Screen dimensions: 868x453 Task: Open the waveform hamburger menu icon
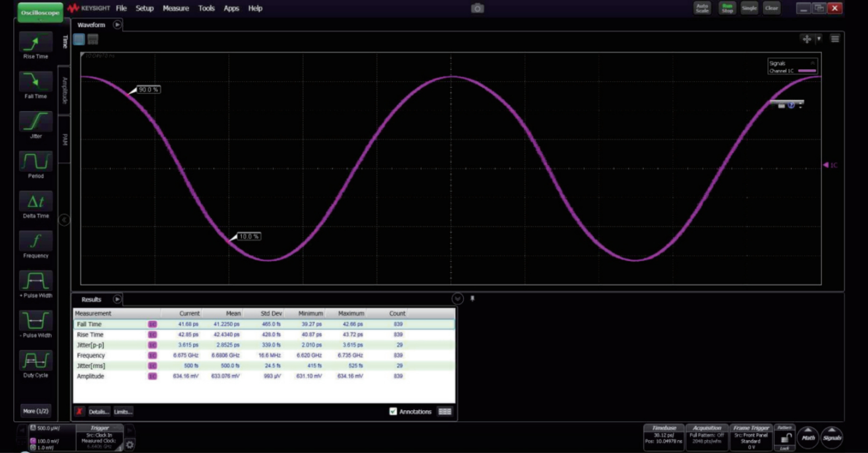835,39
